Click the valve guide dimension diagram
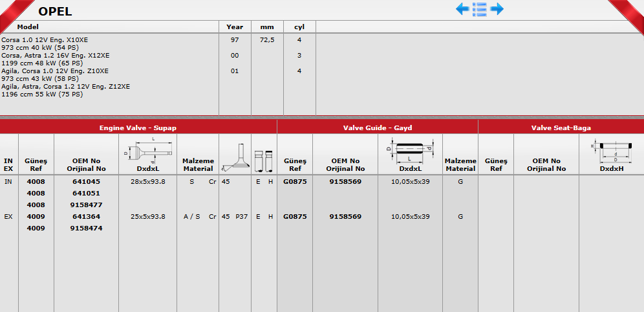Image resolution: width=644 pixels, height=312 pixels. pyautogui.click(x=410, y=150)
